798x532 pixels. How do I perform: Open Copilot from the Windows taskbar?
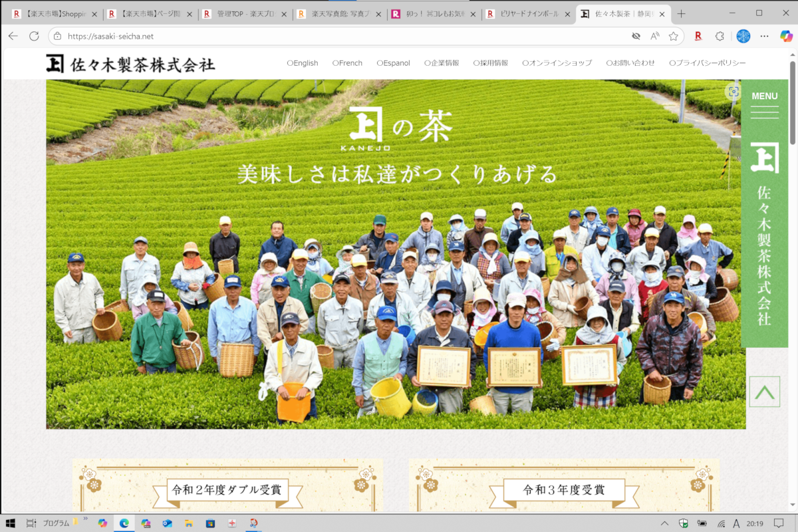[102, 523]
